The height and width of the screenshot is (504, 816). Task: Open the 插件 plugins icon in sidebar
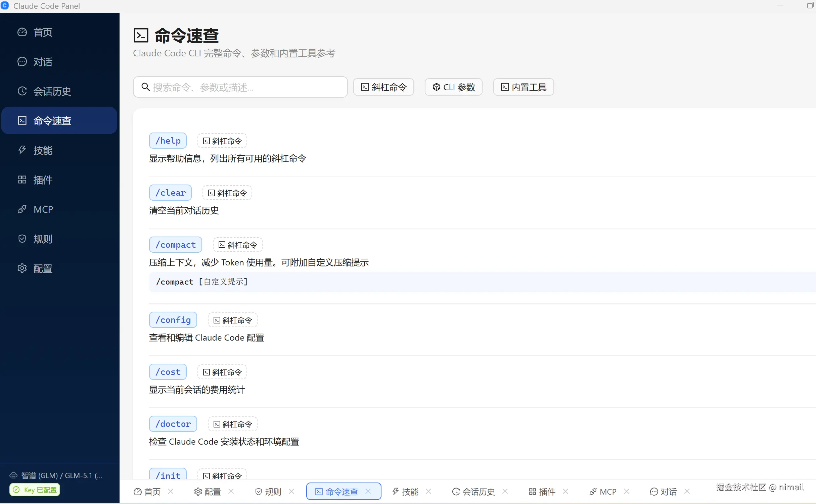point(22,180)
